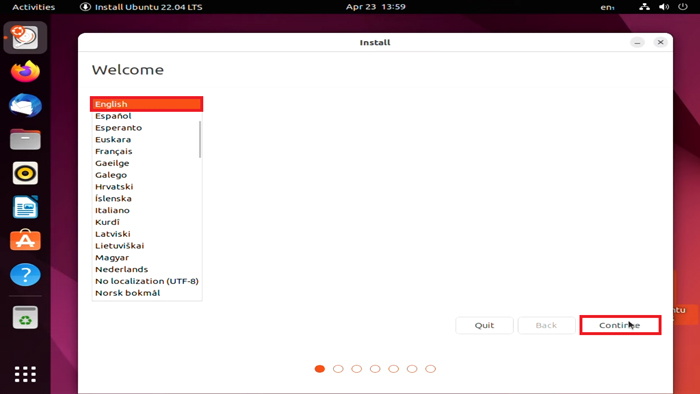
Task: Open the Files manager dock icon
Action: tap(25, 139)
